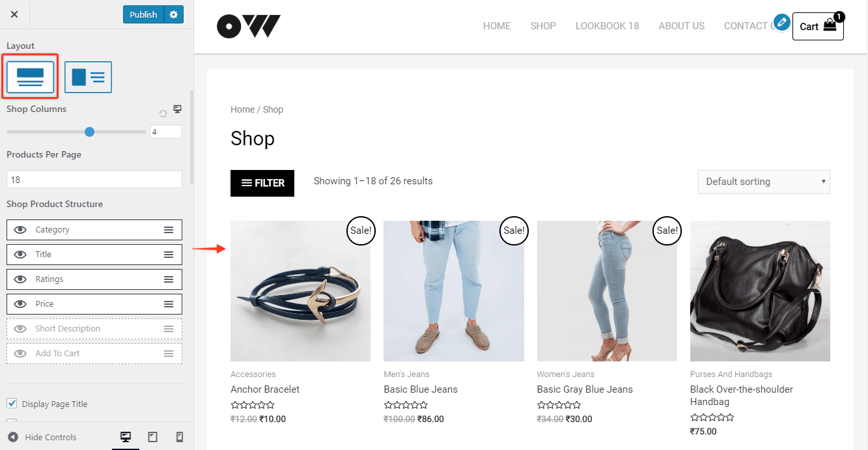The image size is (868, 450).
Task: Open the Default sorting dropdown
Action: (x=764, y=182)
